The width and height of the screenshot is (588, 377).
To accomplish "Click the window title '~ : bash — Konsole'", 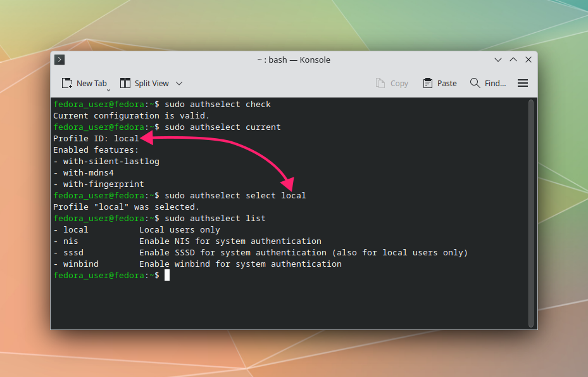I will (294, 60).
